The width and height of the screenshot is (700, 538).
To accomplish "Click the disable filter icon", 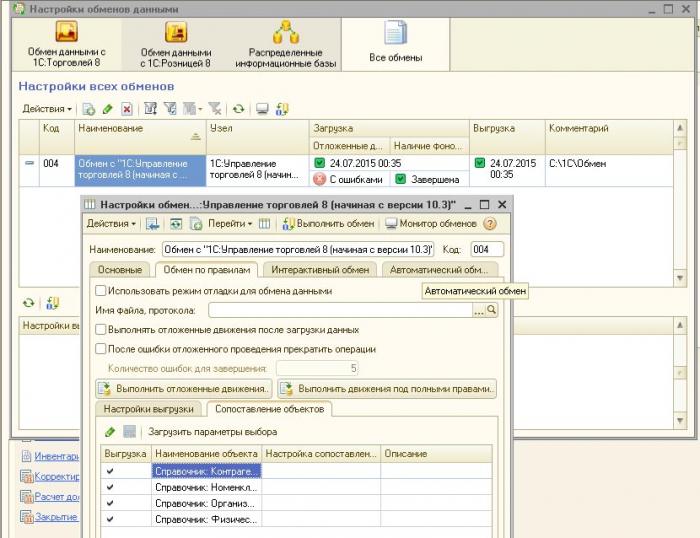I will (x=215, y=108).
